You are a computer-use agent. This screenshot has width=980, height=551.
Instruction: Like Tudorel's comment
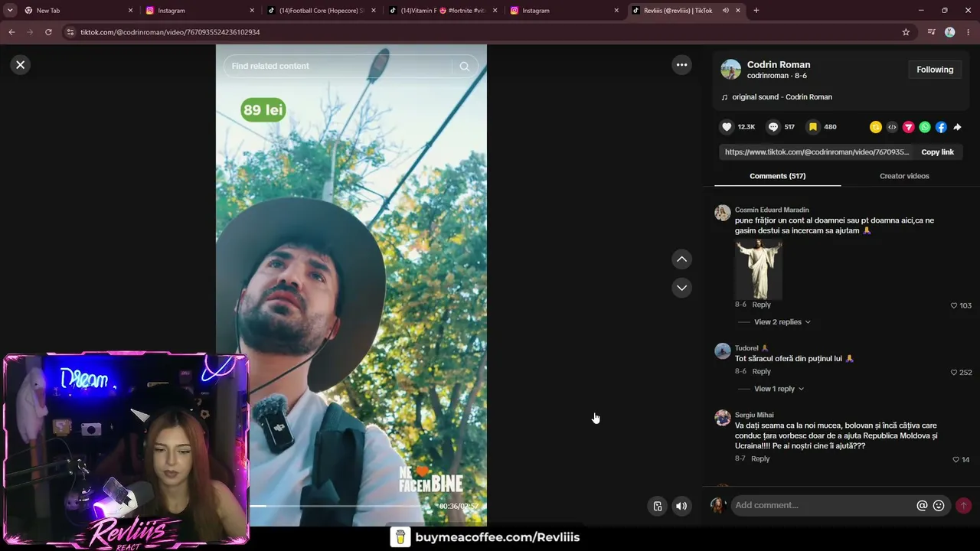954,373
